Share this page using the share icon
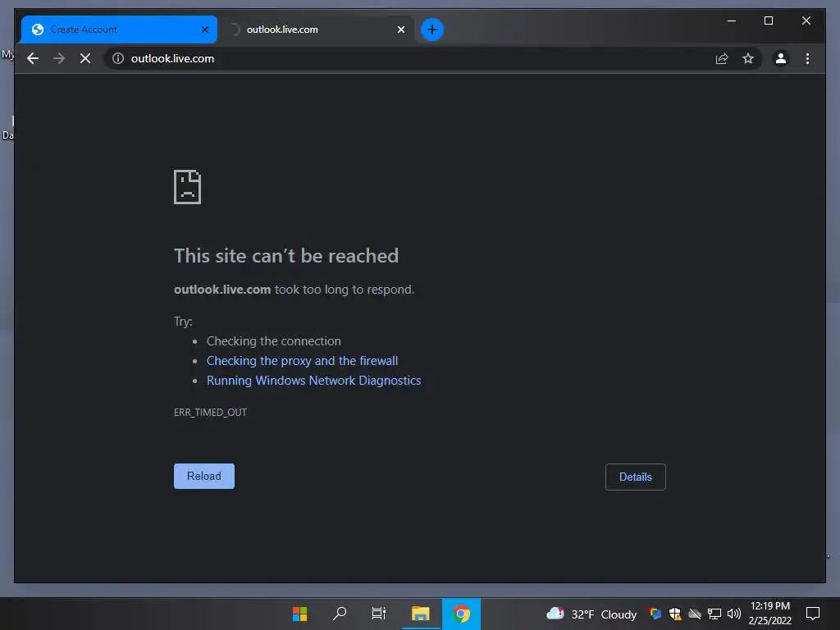 [x=722, y=58]
